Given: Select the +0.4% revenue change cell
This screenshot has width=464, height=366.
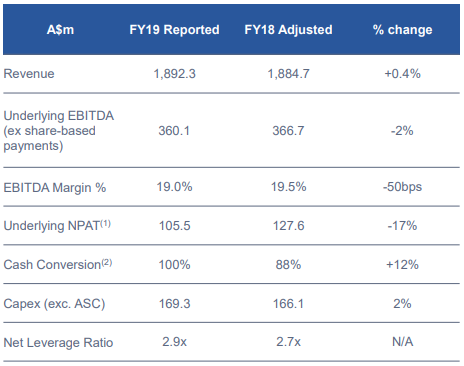Looking at the screenshot, I should coord(402,74).
